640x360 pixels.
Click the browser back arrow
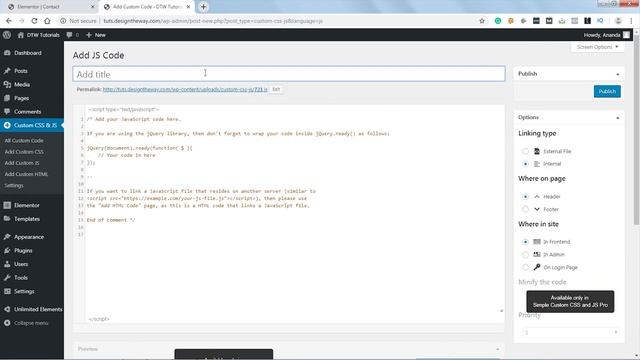9,21
